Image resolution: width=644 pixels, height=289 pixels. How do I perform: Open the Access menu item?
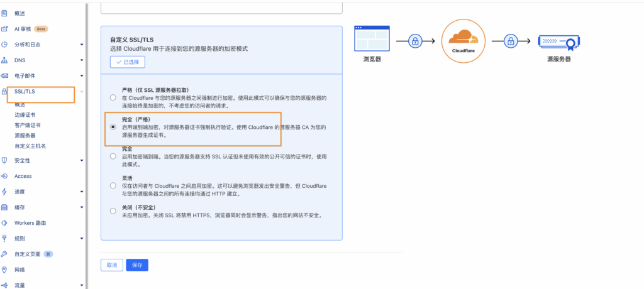click(x=23, y=176)
